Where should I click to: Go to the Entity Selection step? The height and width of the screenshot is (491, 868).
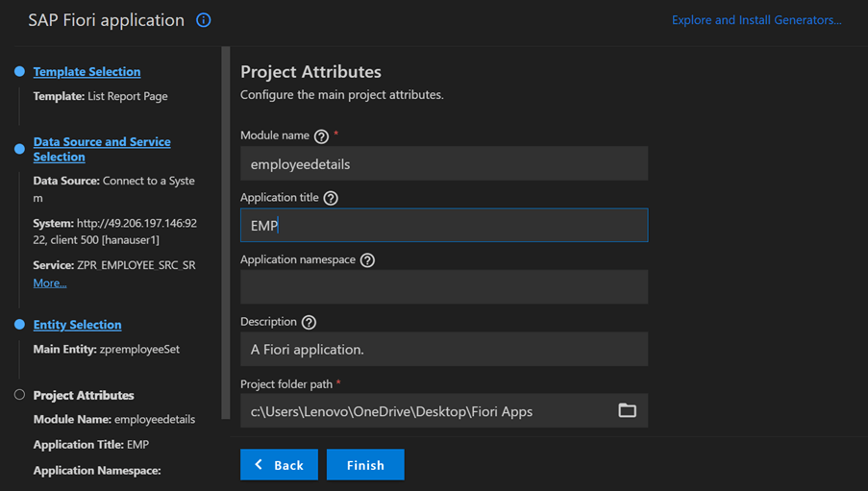point(78,325)
